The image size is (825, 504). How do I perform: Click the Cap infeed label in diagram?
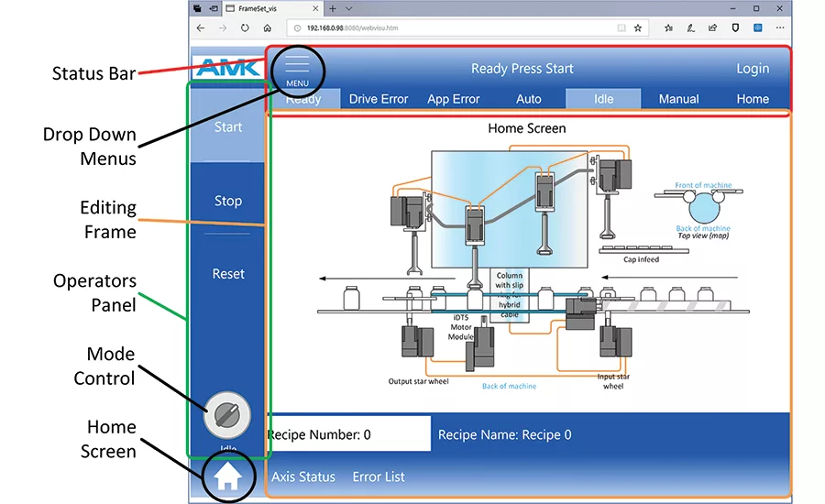coord(641,259)
